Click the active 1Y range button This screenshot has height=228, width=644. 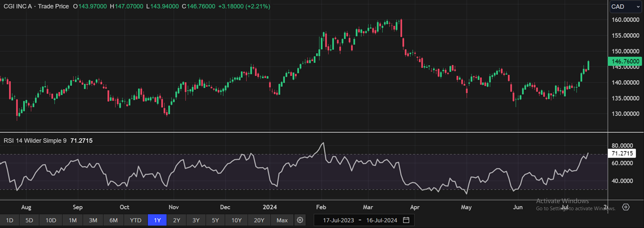point(157,220)
